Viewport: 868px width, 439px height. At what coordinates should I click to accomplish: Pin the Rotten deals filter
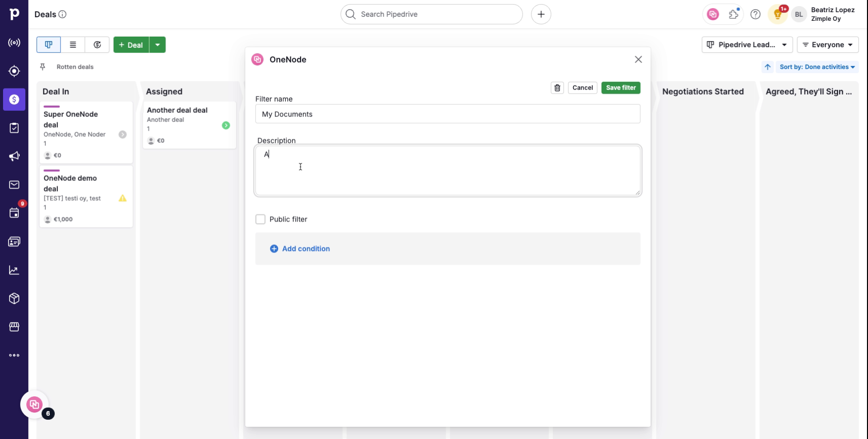point(43,67)
